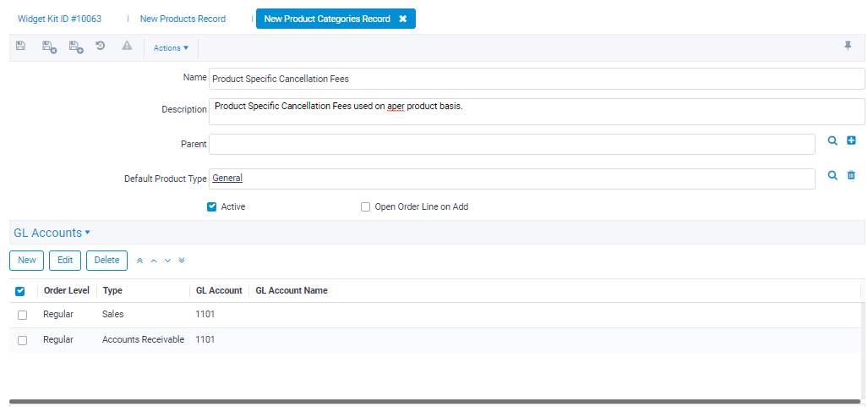Click Regular in the Sales row
This screenshot has width=868, height=407.
(x=58, y=314)
